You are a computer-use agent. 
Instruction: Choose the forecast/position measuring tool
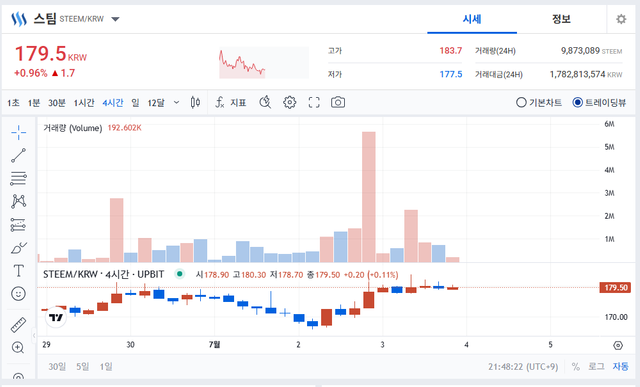18,225
